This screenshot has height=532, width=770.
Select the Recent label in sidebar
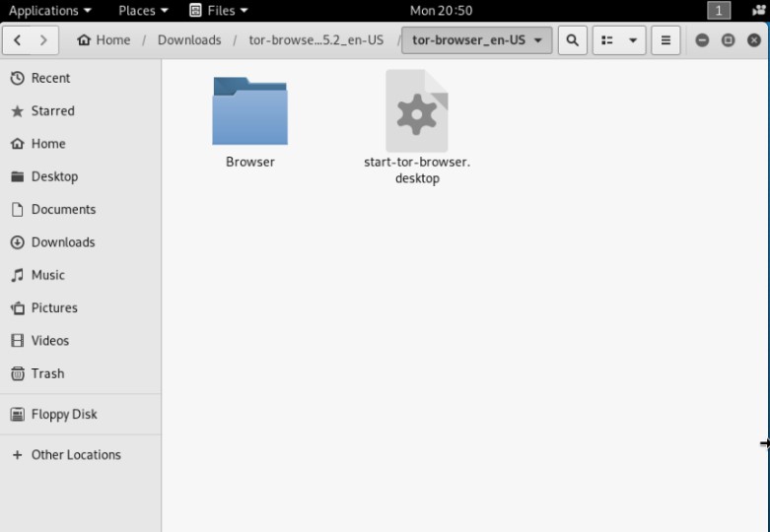click(50, 78)
